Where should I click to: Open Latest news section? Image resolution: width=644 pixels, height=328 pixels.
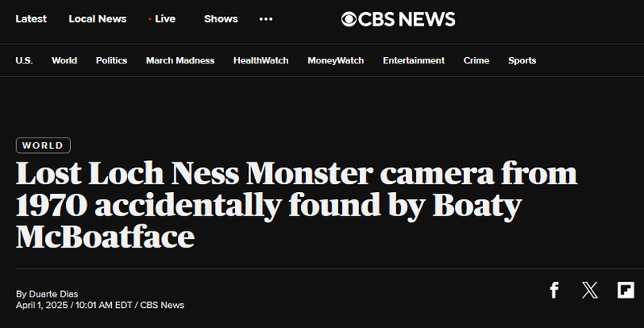pyautogui.click(x=31, y=19)
